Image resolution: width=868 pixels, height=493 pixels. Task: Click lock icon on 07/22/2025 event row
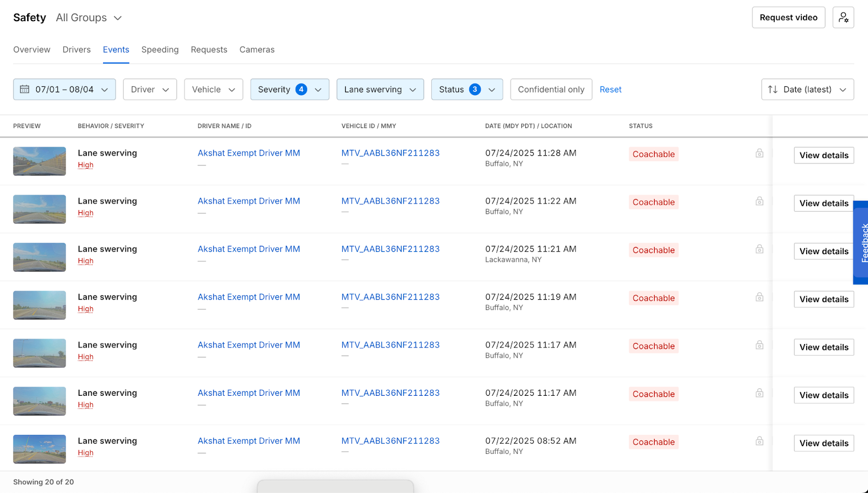[x=759, y=441]
